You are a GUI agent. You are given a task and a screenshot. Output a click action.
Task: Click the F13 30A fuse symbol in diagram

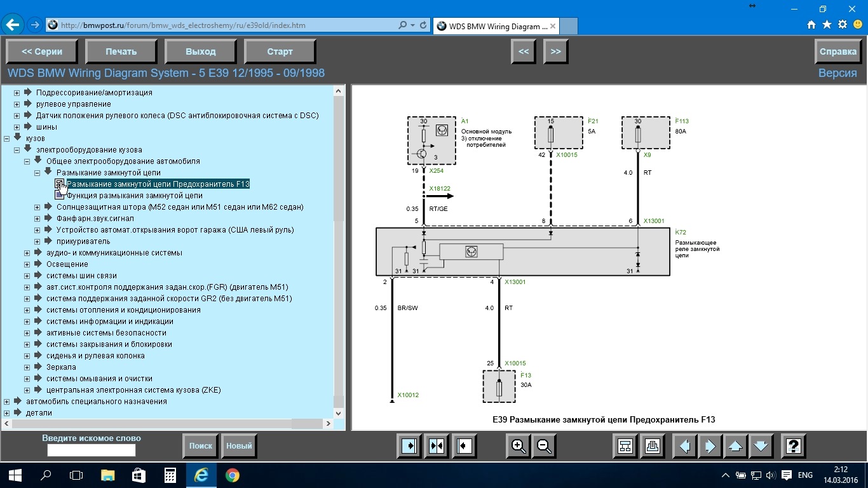(499, 387)
